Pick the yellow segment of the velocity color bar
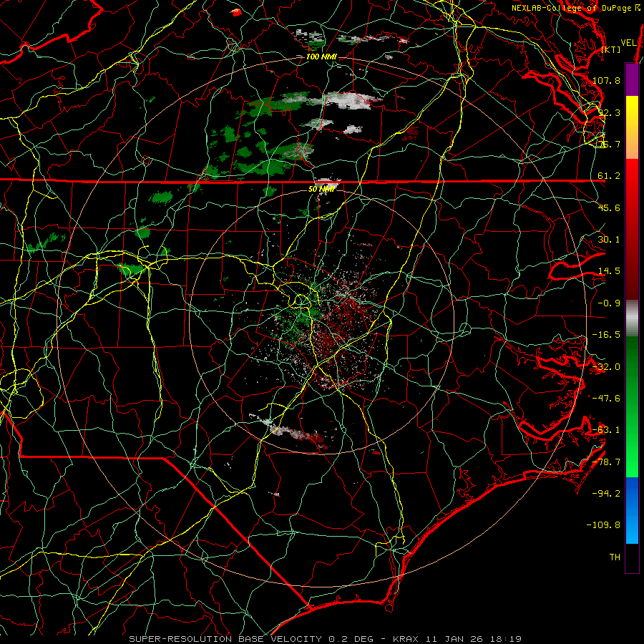 click(632, 127)
